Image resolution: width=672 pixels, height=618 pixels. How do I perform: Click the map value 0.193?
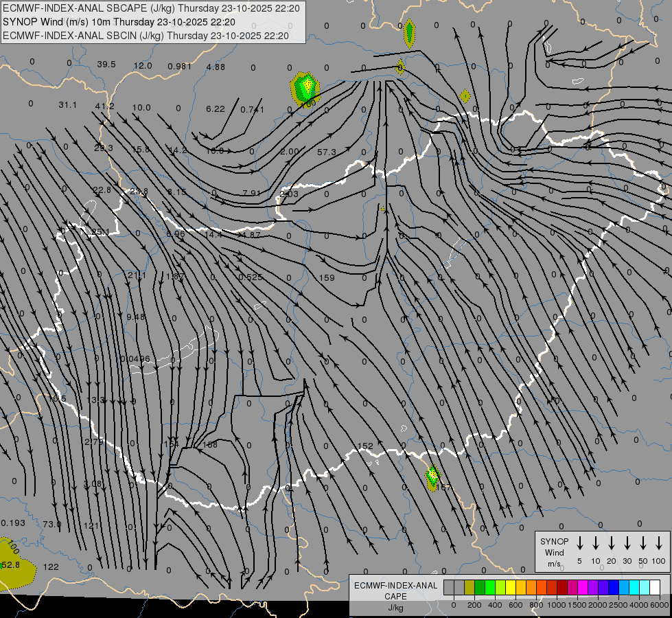[x=13, y=523]
